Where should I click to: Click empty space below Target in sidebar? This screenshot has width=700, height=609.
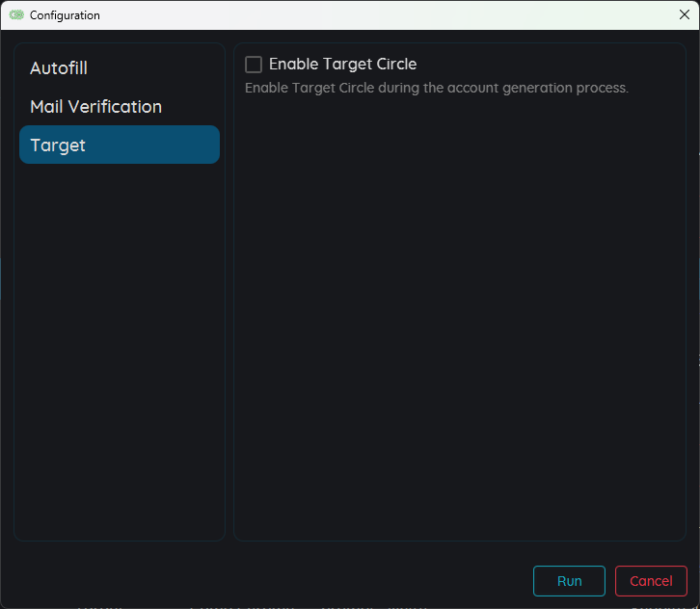point(120,347)
